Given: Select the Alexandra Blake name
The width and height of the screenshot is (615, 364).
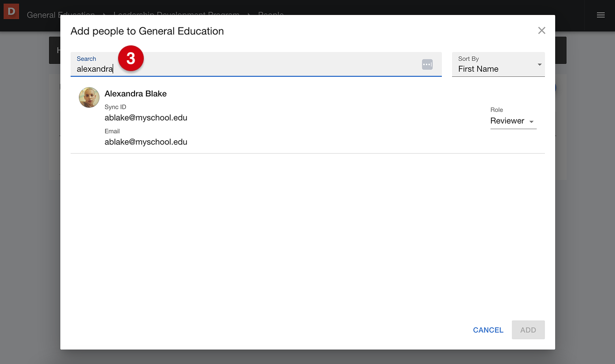Looking at the screenshot, I should [x=135, y=94].
